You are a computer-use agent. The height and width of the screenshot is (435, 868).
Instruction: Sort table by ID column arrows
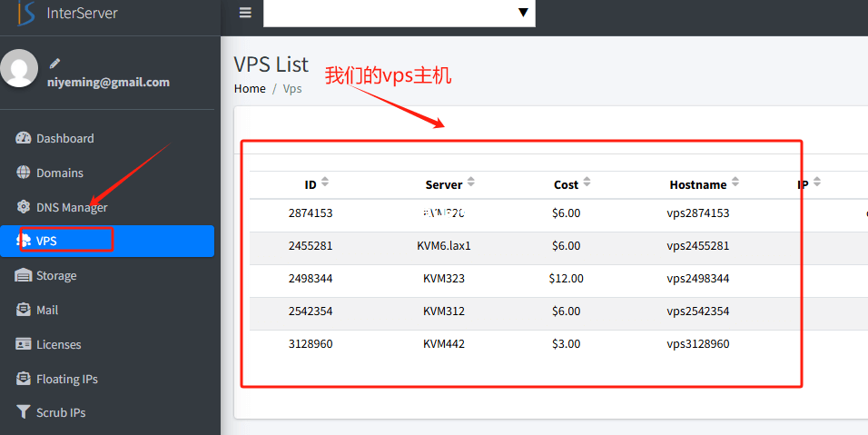point(325,182)
